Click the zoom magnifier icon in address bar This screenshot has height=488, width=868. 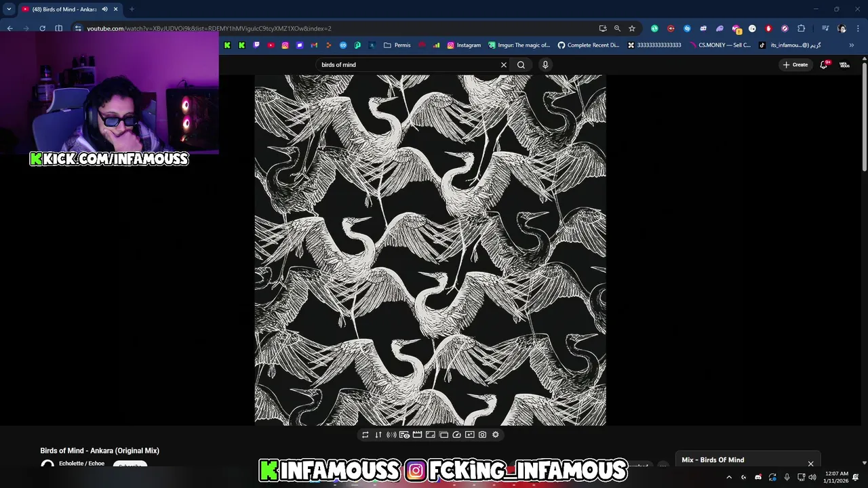617,28
